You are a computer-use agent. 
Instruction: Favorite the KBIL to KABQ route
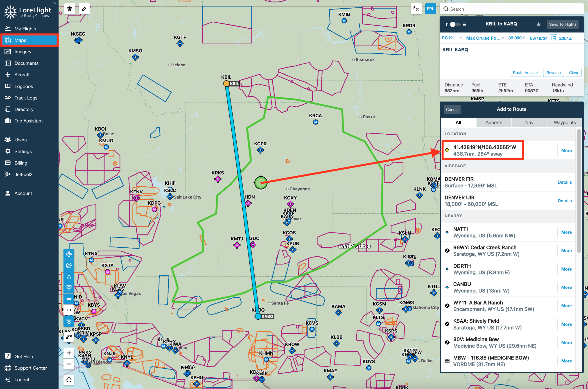[x=538, y=24]
